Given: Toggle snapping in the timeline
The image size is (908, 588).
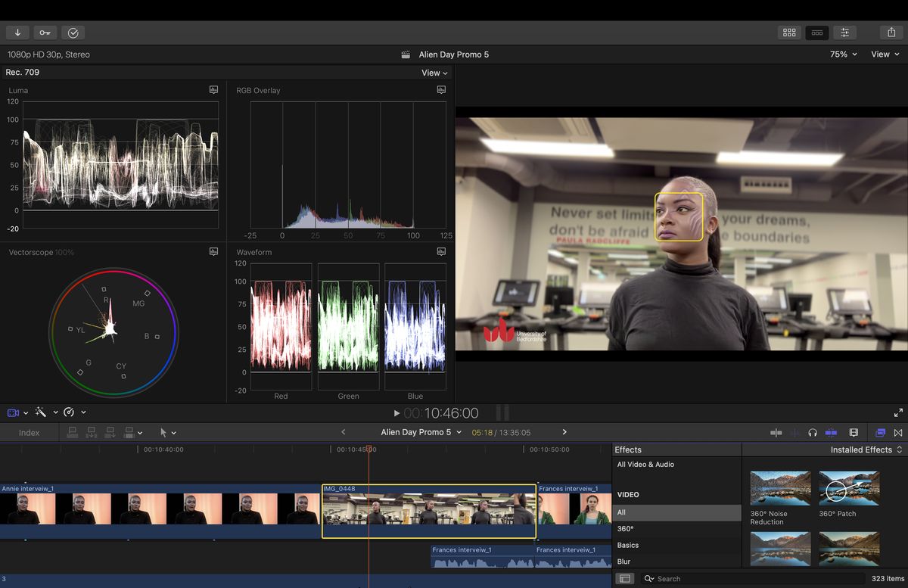Looking at the screenshot, I should (832, 432).
